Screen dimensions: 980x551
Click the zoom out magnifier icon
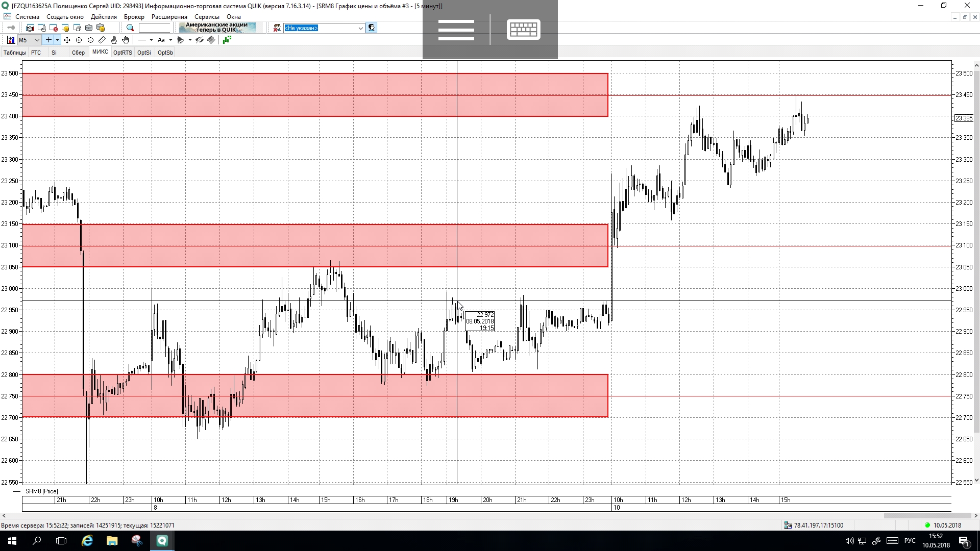(90, 40)
